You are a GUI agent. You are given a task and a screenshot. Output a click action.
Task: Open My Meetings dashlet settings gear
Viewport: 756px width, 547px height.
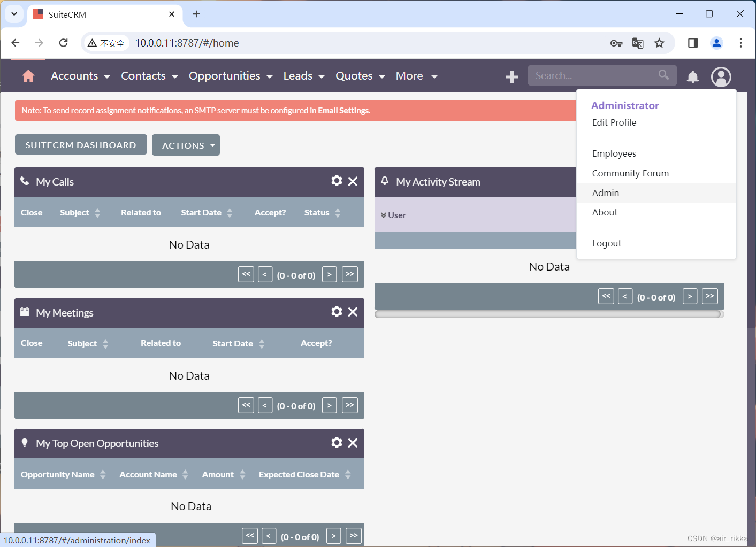tap(337, 311)
